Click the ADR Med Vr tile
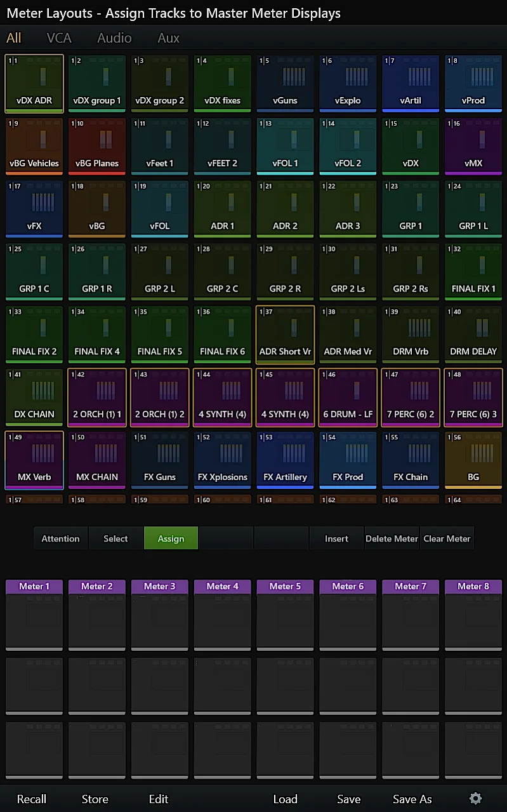The image size is (507, 812). coord(348,335)
